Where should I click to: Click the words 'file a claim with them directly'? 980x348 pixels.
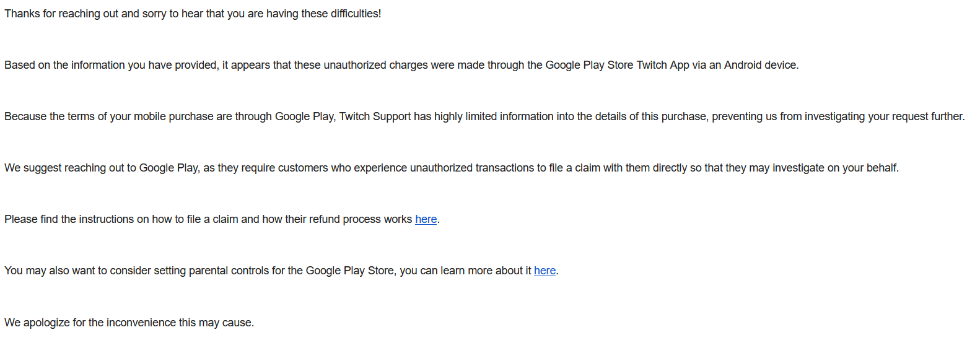(x=618, y=168)
